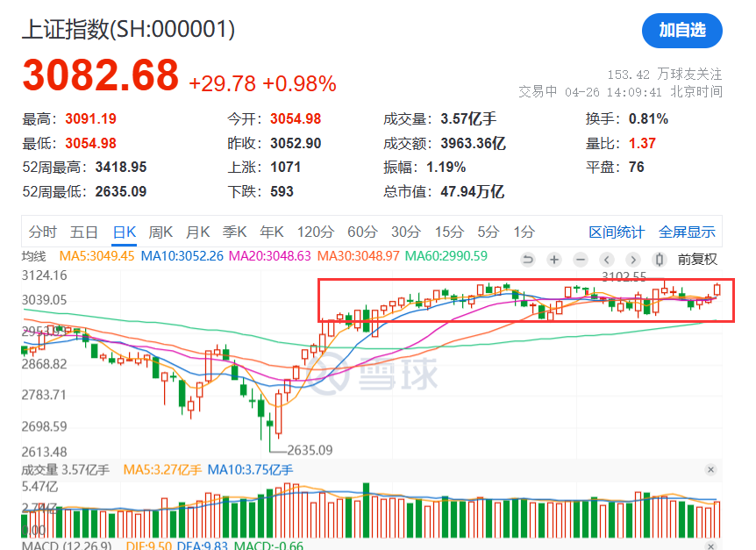
Task: Select the 月K chart tab
Action: (x=198, y=232)
